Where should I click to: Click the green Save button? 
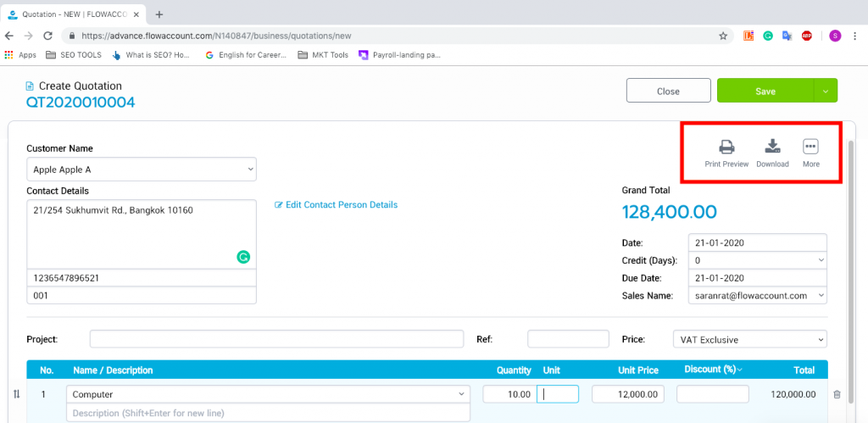pyautogui.click(x=765, y=92)
